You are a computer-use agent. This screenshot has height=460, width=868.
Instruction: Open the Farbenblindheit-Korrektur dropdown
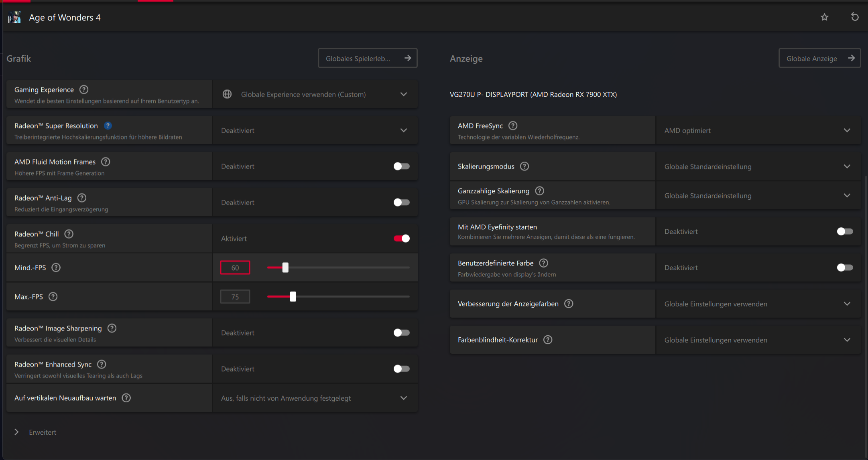758,340
